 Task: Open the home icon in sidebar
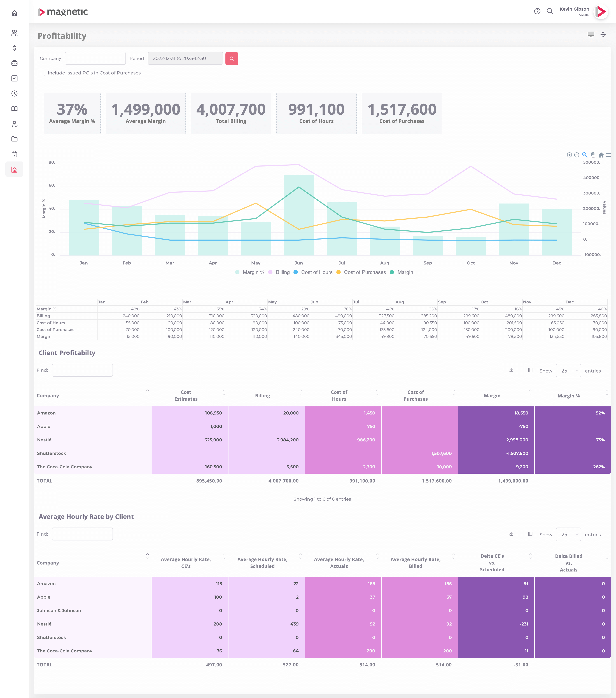pyautogui.click(x=14, y=13)
